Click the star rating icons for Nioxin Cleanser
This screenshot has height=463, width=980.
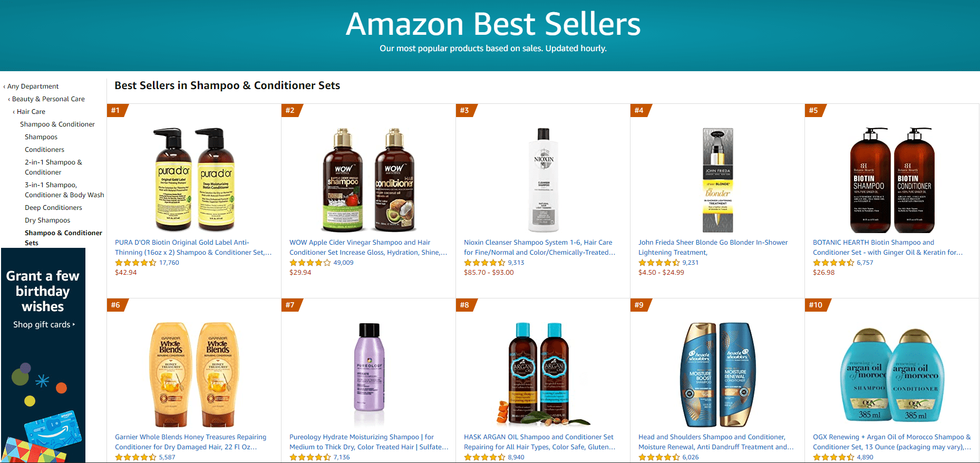[x=484, y=263]
